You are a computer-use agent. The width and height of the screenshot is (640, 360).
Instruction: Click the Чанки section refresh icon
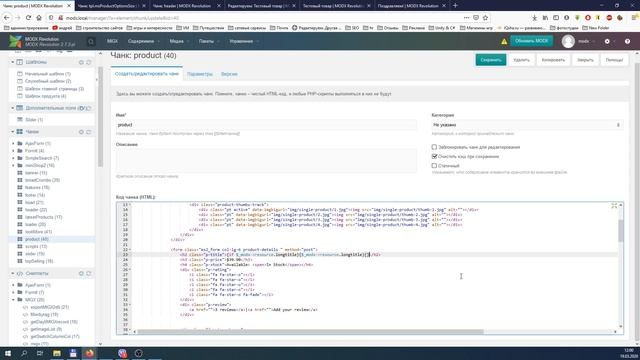click(x=89, y=132)
